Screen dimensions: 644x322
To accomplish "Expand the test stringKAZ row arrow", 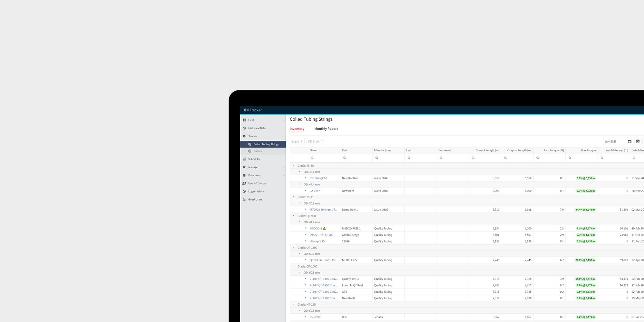I will click(x=306, y=178).
